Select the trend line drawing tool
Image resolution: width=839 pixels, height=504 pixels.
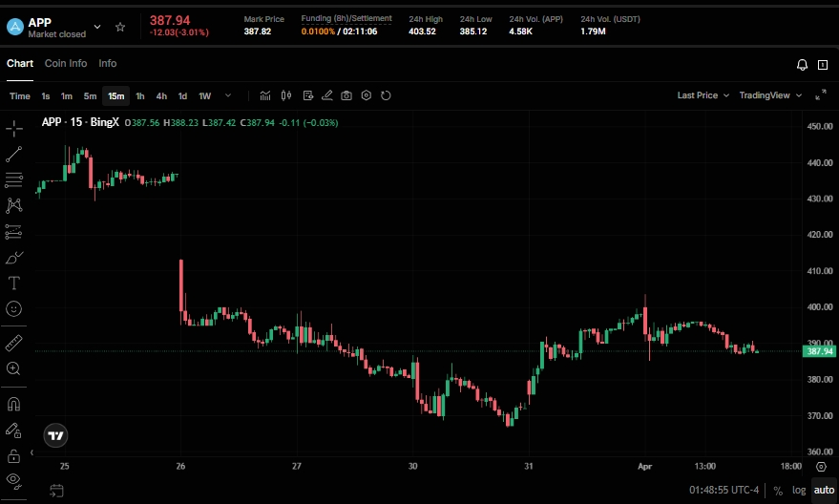coord(14,154)
